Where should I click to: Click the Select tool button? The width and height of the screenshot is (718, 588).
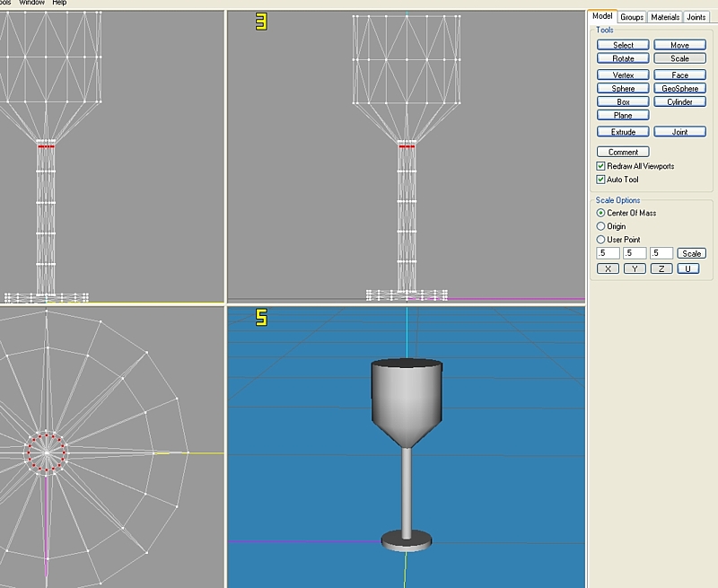[623, 45]
